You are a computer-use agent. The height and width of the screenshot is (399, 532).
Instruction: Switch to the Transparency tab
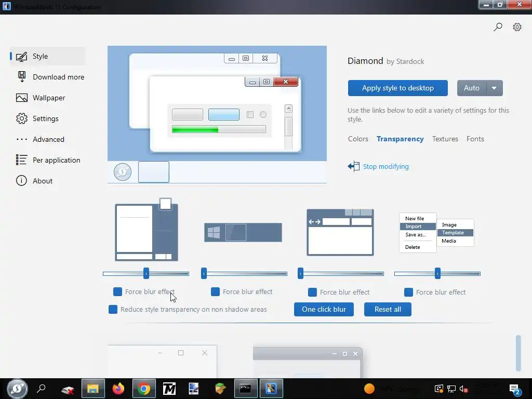pos(400,139)
